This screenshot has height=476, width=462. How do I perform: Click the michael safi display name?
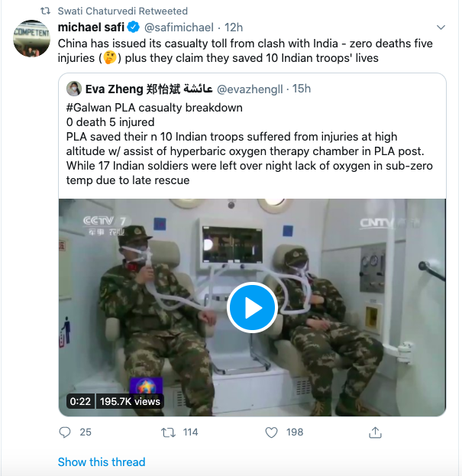click(x=92, y=28)
